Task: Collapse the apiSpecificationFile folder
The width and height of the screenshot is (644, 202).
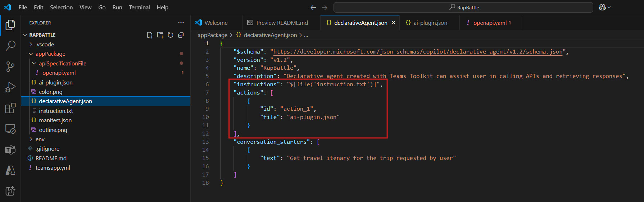Action: [35, 63]
